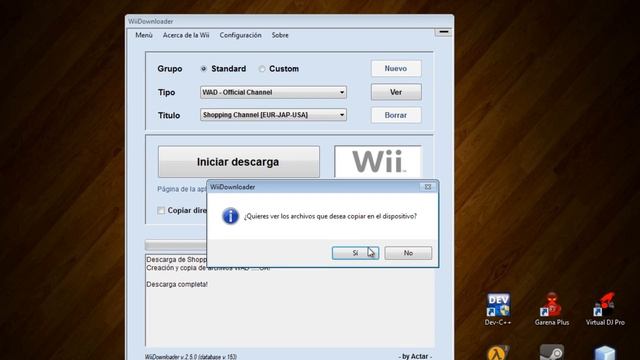Image resolution: width=640 pixels, height=360 pixels.
Task: Click the Página de la aplicación link
Action: 182,189
